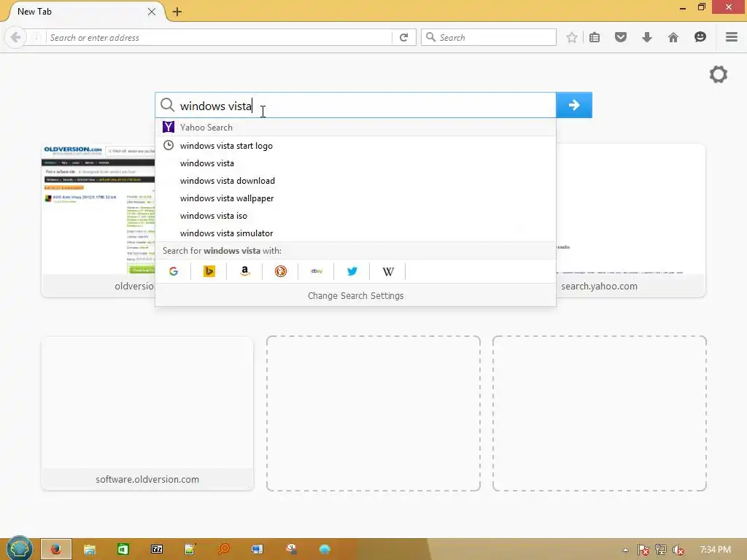The width and height of the screenshot is (747, 560).
Task: Search with Amazon icon
Action: [245, 271]
